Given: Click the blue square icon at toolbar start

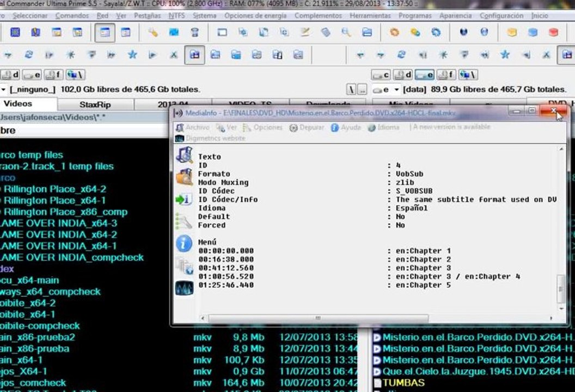Looking at the screenshot, I should tap(15, 33).
